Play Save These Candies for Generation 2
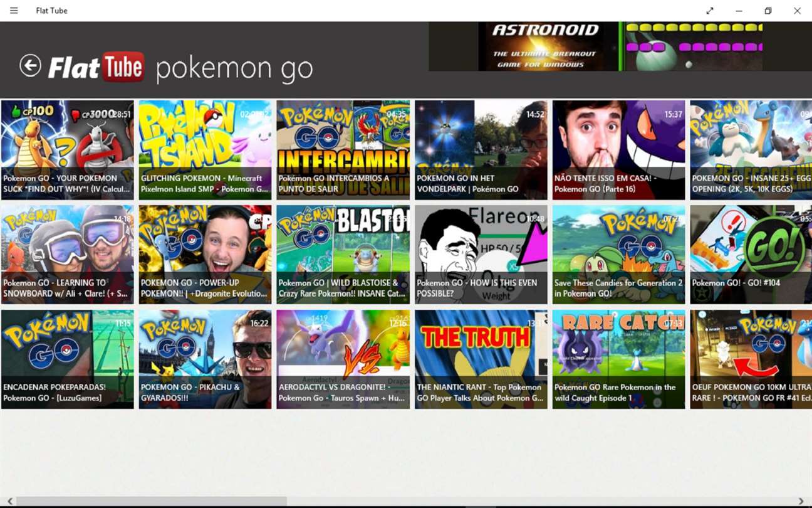The height and width of the screenshot is (508, 812). pyautogui.click(x=619, y=255)
